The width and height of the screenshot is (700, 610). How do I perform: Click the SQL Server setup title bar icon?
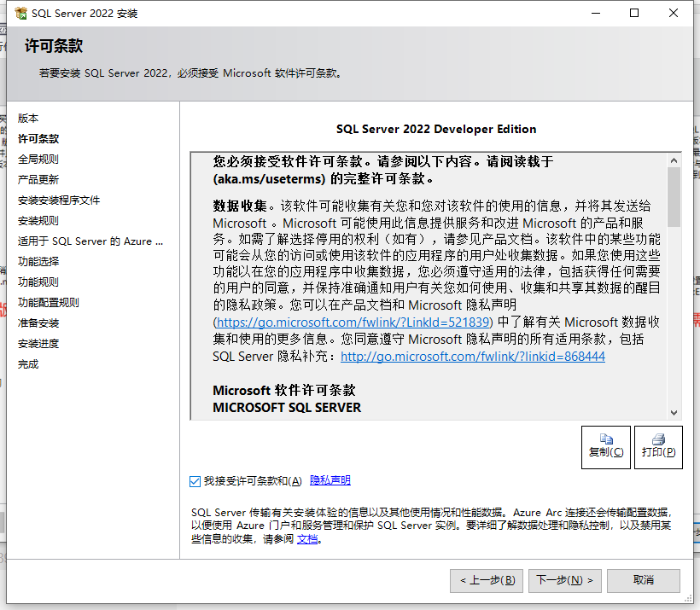[x=20, y=14]
